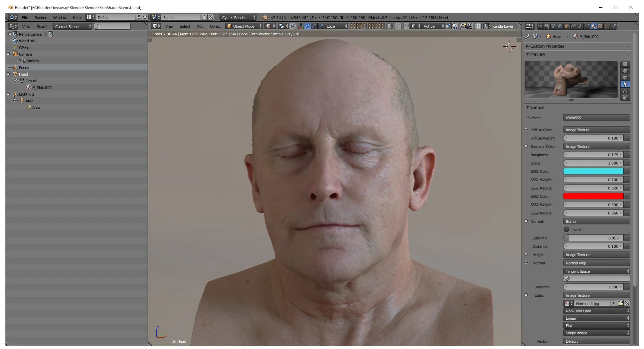Open the File menu

(x=25, y=18)
